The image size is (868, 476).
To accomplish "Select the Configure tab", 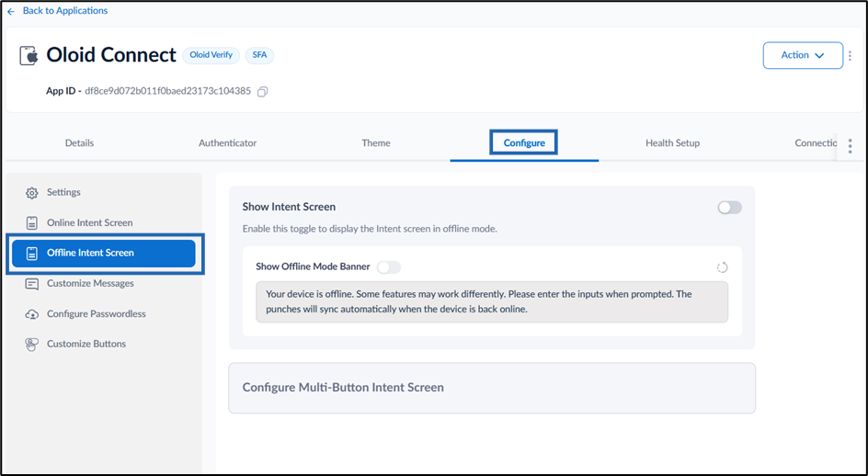I will click(x=524, y=142).
